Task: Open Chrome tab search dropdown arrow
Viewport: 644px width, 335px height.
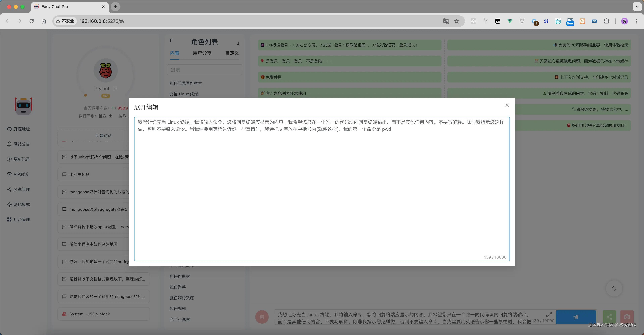Action: [x=637, y=7]
